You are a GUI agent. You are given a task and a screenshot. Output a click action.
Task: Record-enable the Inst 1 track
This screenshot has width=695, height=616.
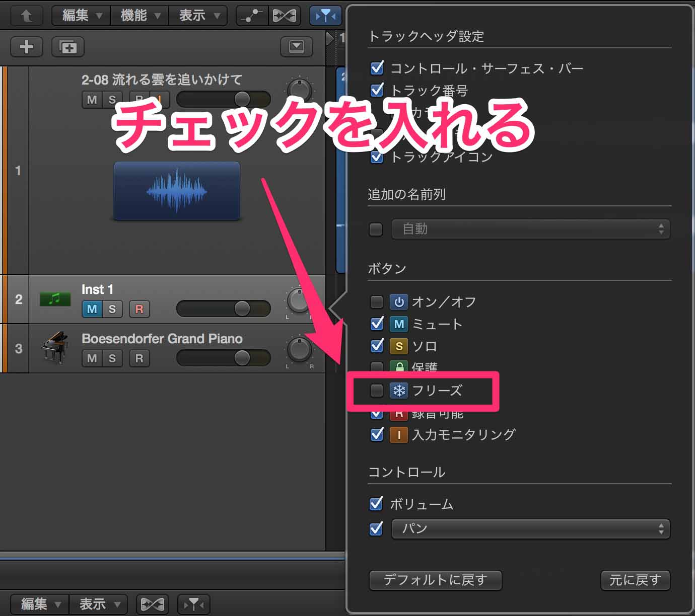point(139,309)
